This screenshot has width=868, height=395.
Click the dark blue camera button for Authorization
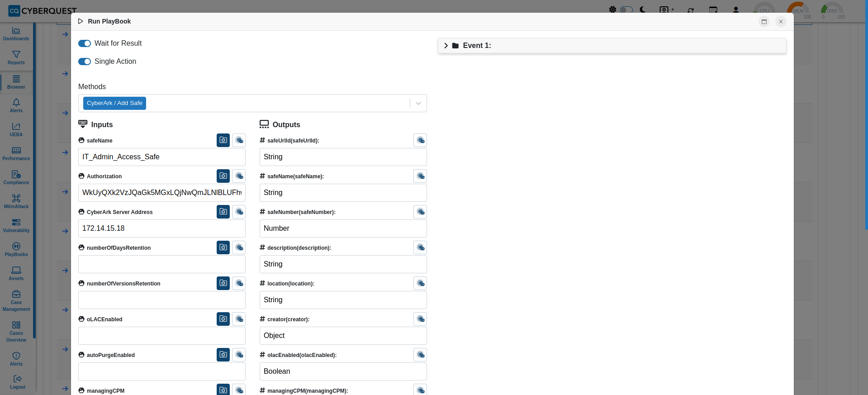[223, 176]
